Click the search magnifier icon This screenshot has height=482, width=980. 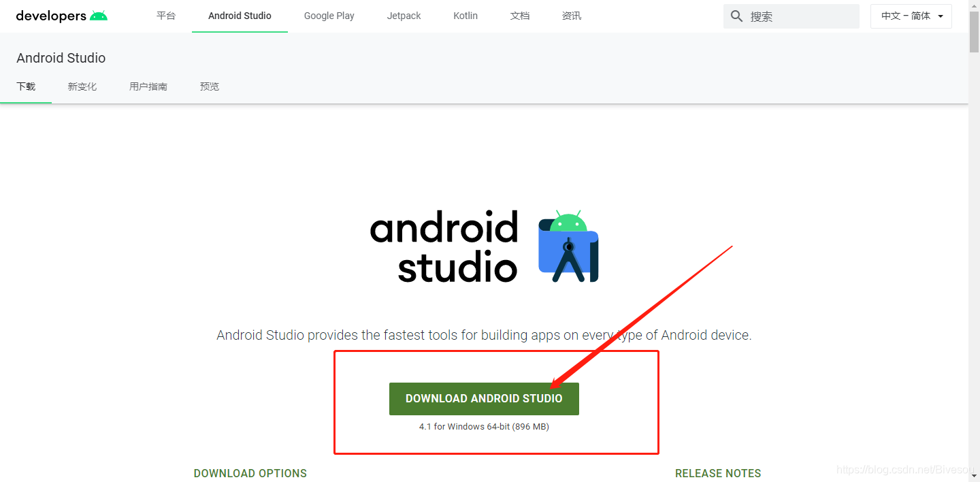coord(736,16)
